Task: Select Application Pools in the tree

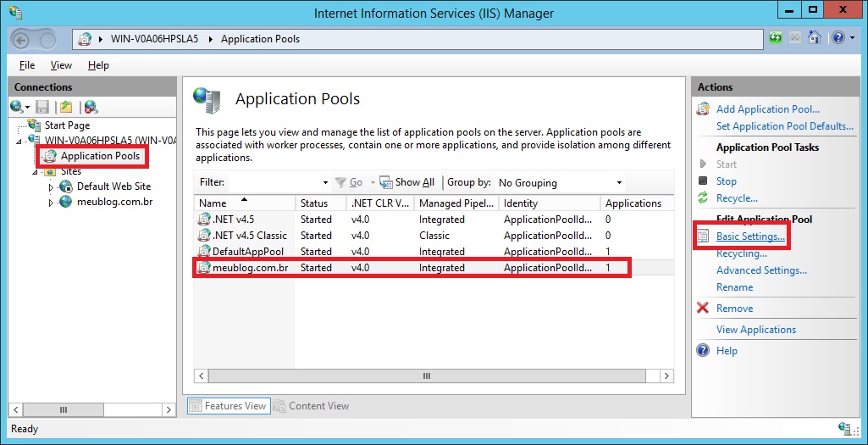Action: 100,156
